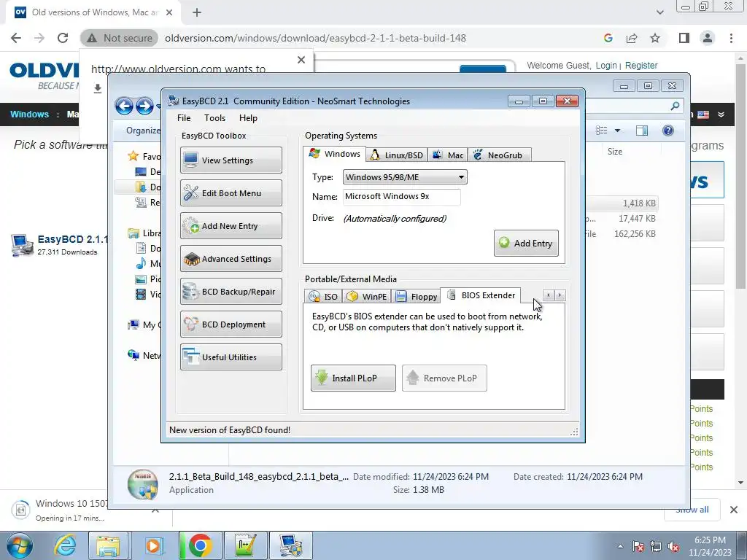Image resolution: width=747 pixels, height=560 pixels.
Task: Open BCD Backup/Repair
Action: (x=231, y=292)
